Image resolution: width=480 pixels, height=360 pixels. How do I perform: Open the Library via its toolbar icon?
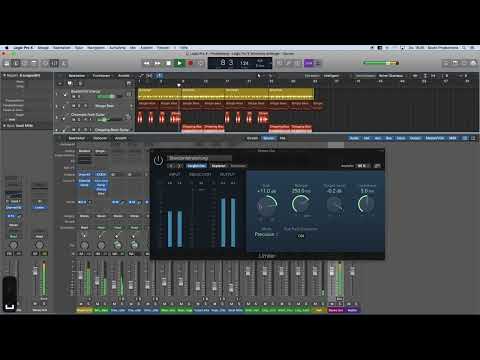point(7,63)
